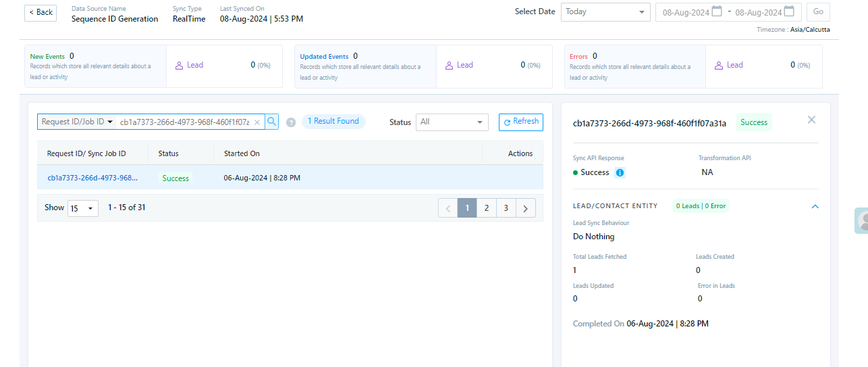Click the Go button
The image size is (868, 367).
click(818, 12)
